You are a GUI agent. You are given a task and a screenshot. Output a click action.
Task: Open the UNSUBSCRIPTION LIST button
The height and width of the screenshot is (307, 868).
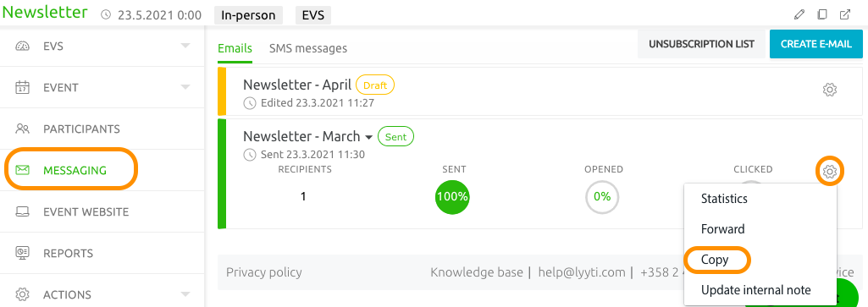click(701, 44)
